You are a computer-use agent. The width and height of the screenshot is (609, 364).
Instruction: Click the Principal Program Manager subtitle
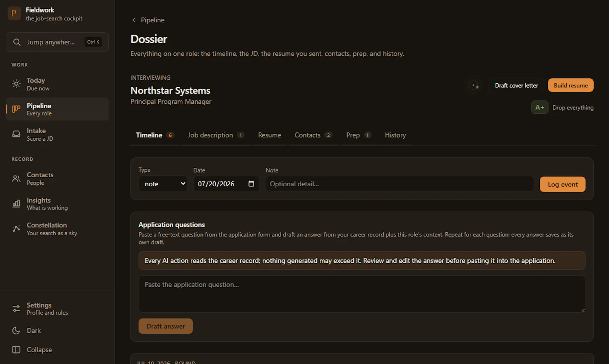click(171, 102)
